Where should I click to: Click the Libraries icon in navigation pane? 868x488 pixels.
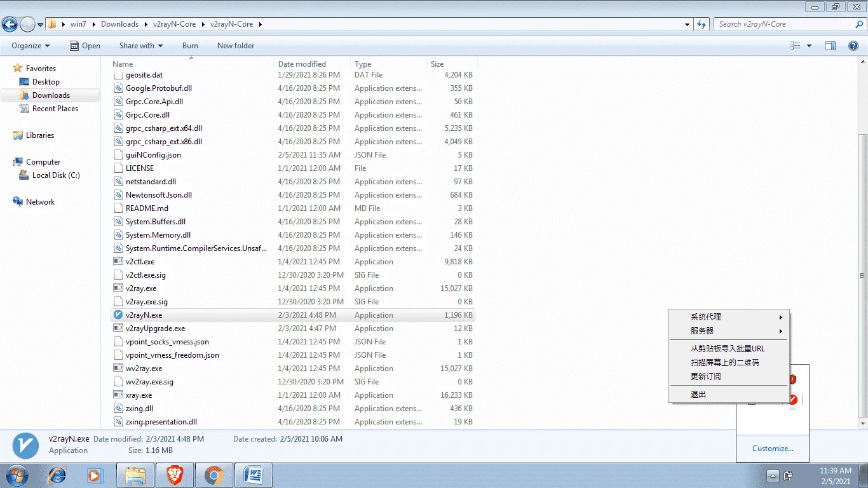click(x=18, y=135)
